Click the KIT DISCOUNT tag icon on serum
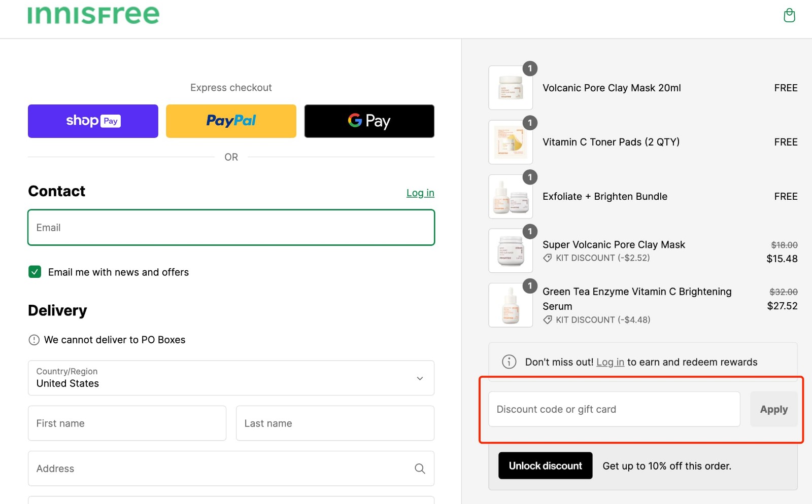The width and height of the screenshot is (812, 504). tap(548, 320)
